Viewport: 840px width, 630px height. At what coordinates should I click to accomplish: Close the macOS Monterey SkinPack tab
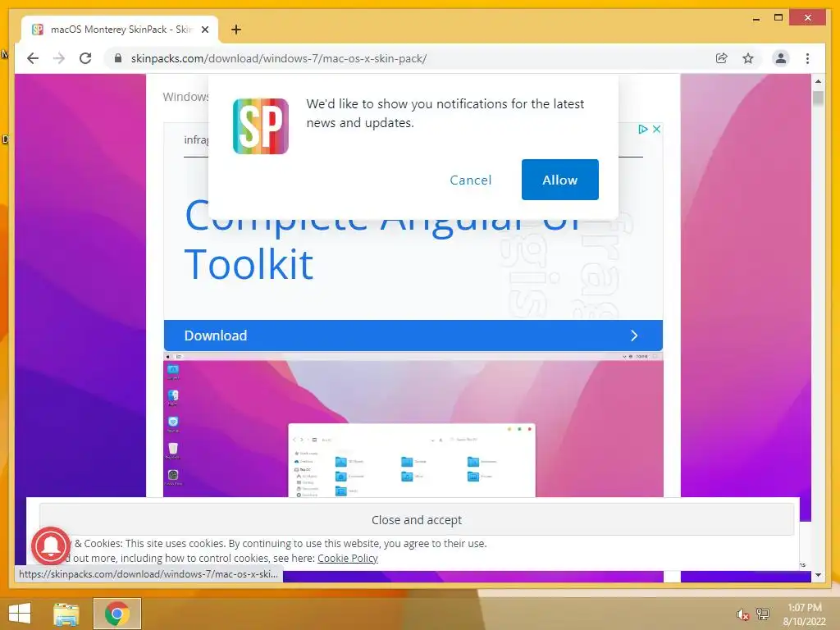coord(204,30)
